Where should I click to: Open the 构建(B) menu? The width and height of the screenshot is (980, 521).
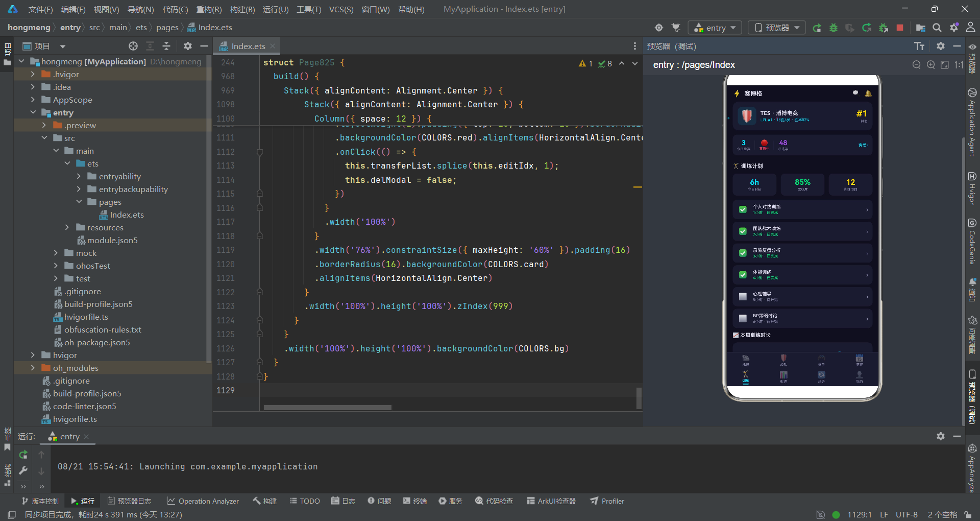242,9
